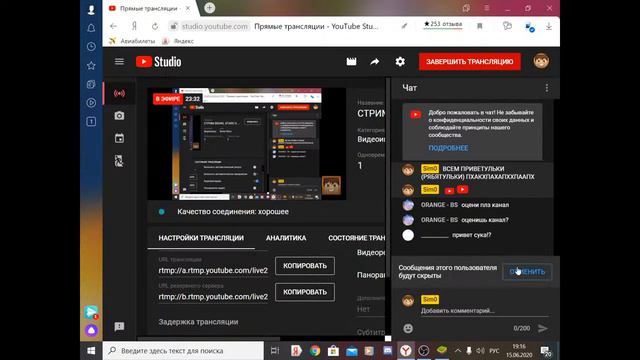Open favorites star in browser sidebar
The image size is (640, 360).
tap(91, 65)
